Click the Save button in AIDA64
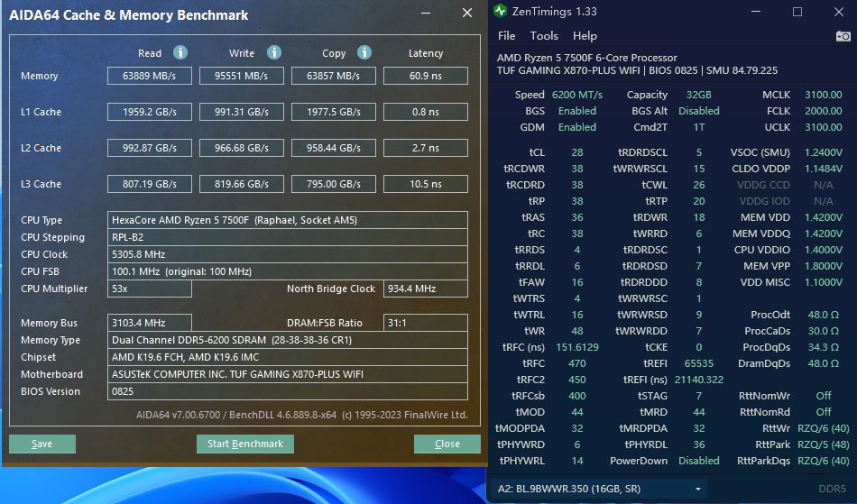 pyautogui.click(x=42, y=444)
